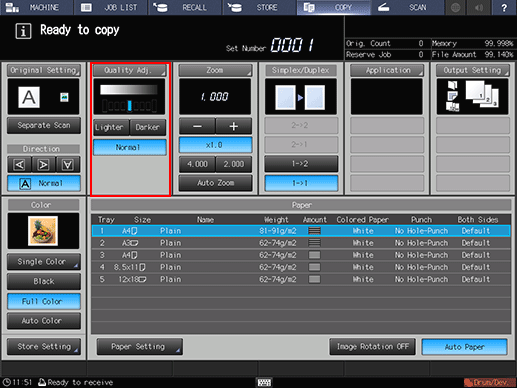Open the keyboard icon in status bar
The image size is (517, 388).
pos(264,383)
